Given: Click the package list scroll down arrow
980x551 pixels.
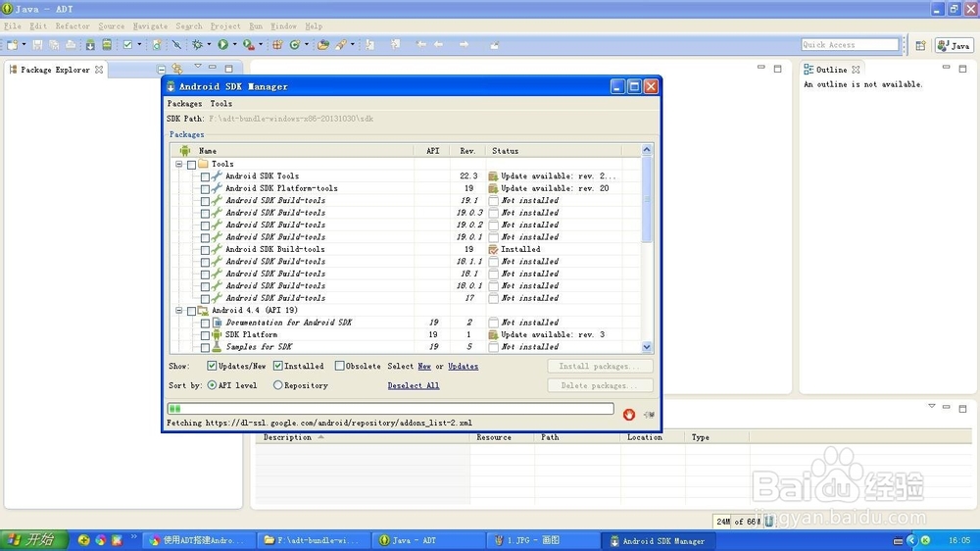Looking at the screenshot, I should coord(647,347).
